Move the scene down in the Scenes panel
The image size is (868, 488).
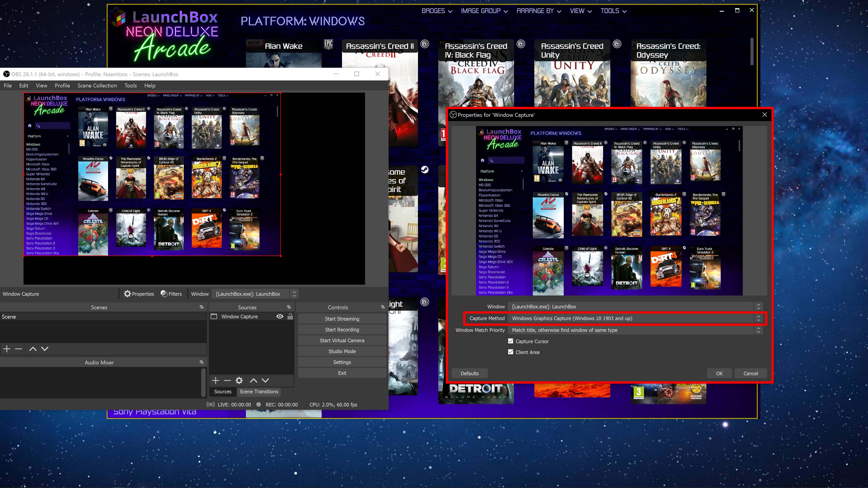coord(45,349)
